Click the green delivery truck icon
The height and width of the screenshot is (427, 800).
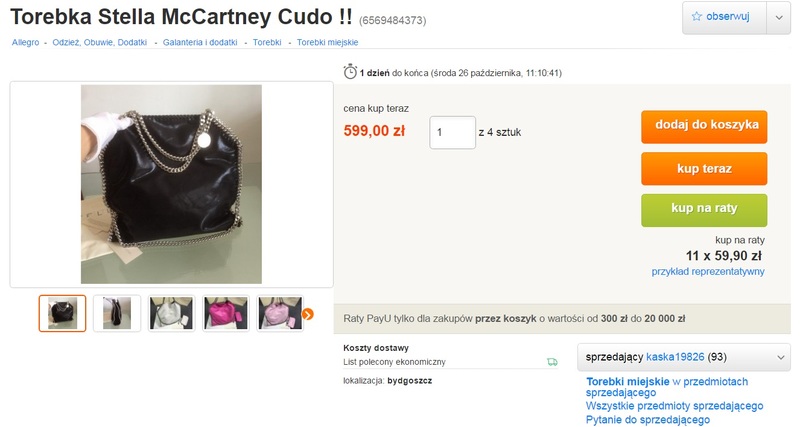pos(552,362)
